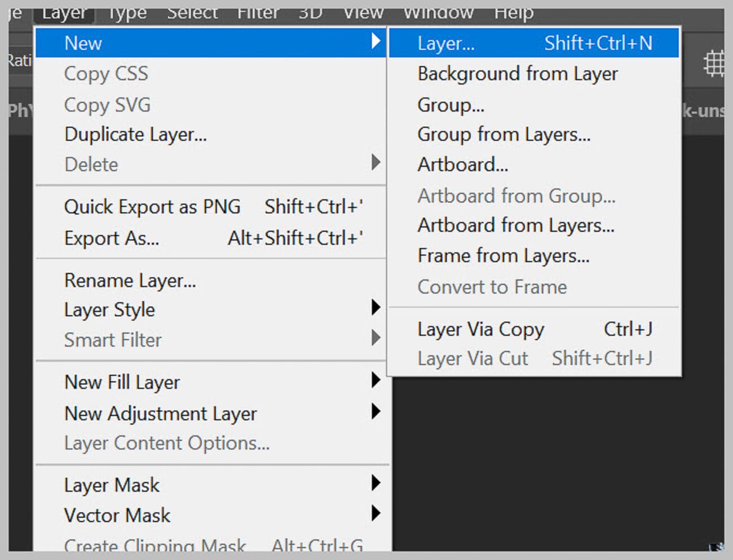Expand the New Fill Layer submenu
Viewport: 733px width, 560px height.
coord(376,381)
